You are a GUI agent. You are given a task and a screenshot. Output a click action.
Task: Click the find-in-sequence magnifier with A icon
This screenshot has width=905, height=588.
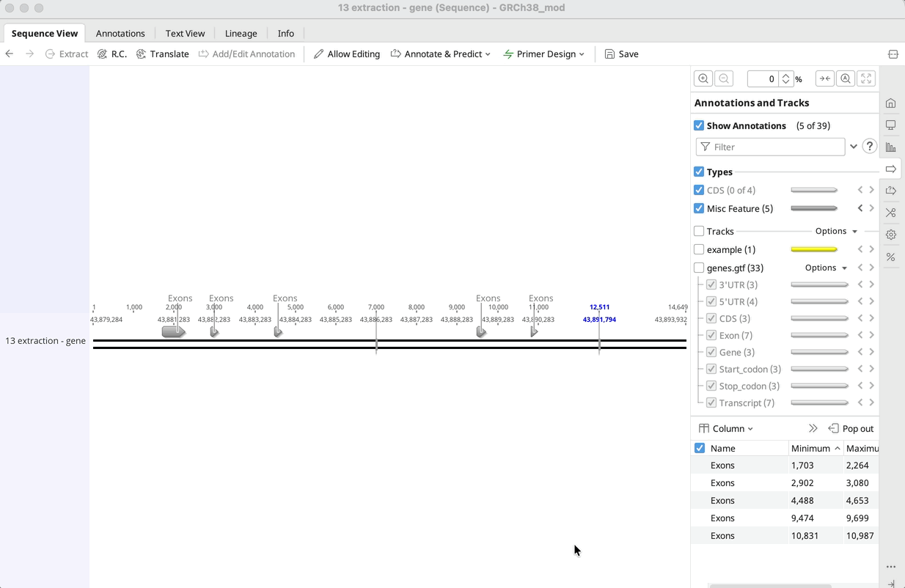846,78
